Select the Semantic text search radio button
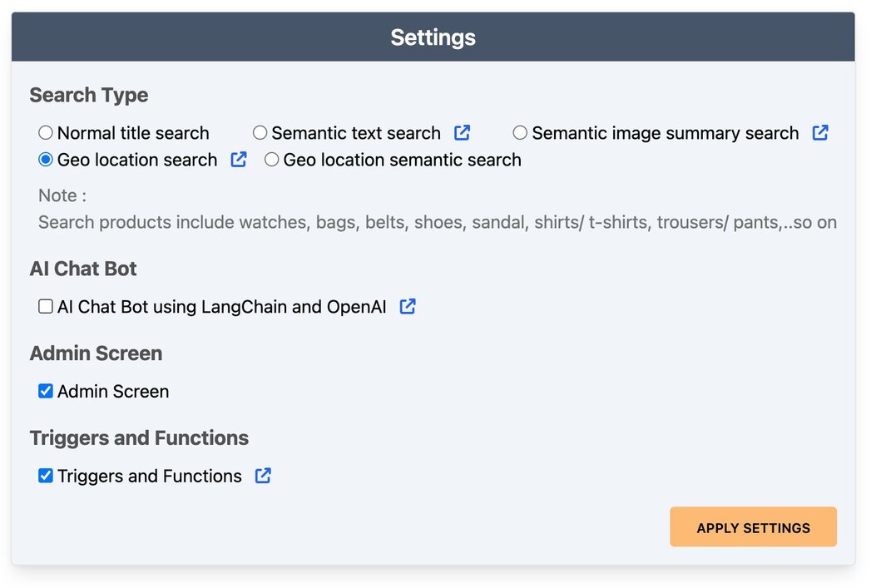871x588 pixels. point(260,132)
